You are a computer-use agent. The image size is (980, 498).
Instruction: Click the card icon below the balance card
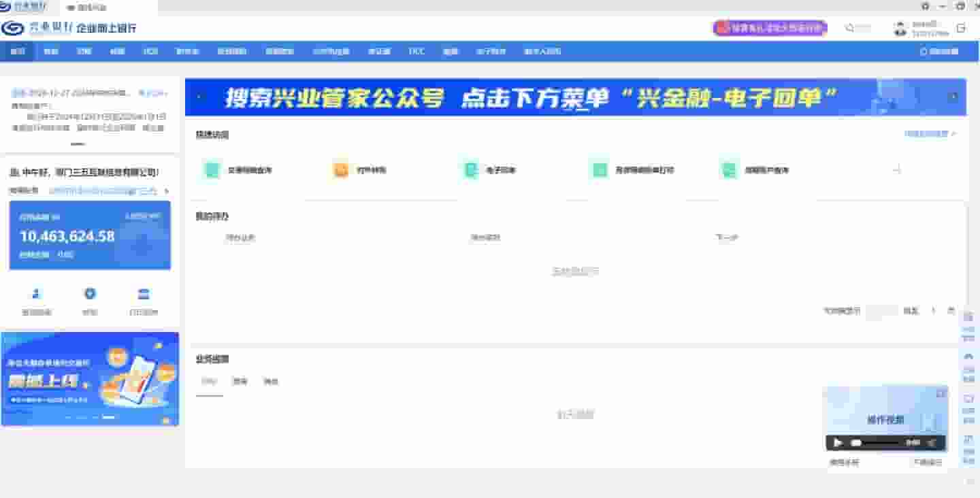click(x=144, y=294)
